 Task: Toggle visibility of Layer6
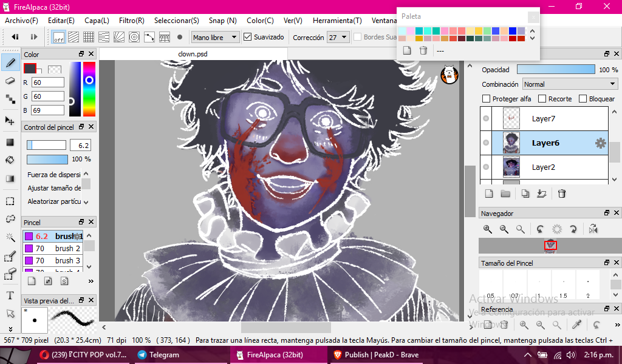pyautogui.click(x=486, y=143)
